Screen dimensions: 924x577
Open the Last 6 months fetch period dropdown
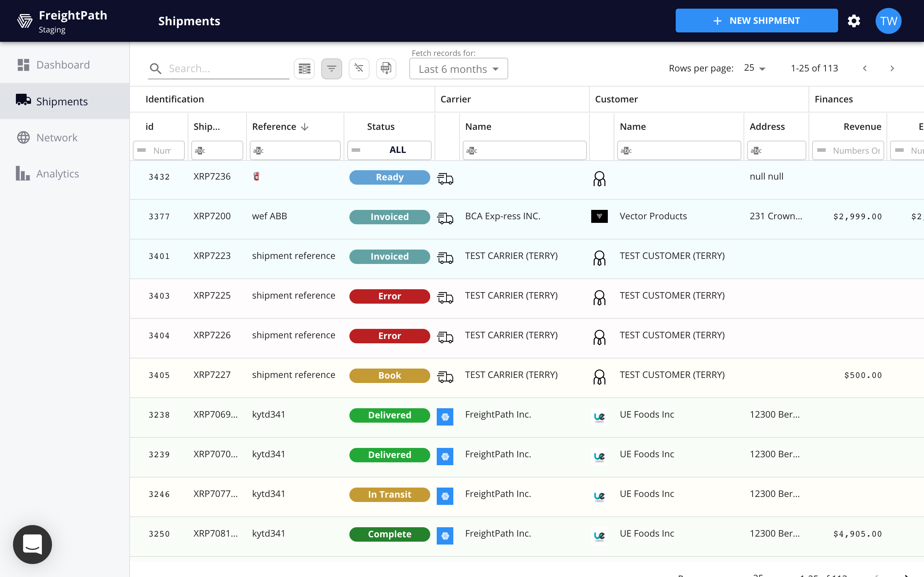coord(458,69)
